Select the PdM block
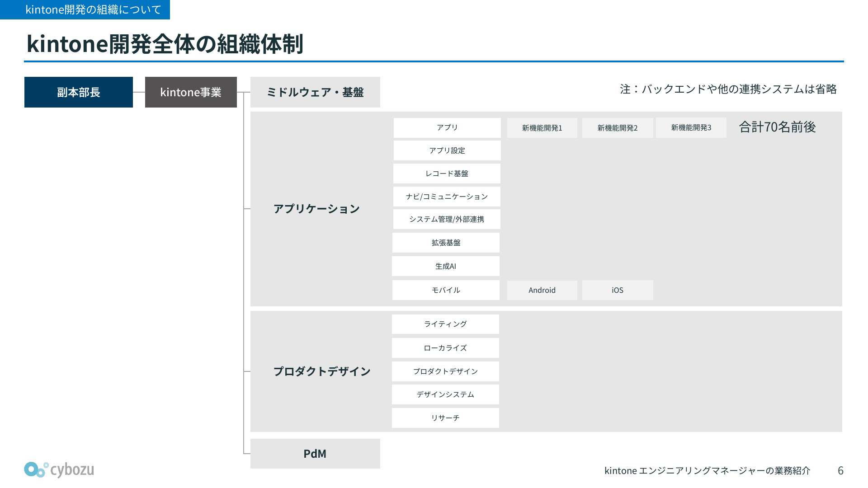The height and width of the screenshot is (488, 868). point(315,454)
